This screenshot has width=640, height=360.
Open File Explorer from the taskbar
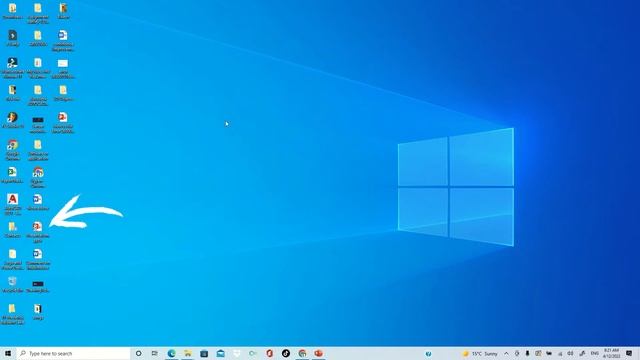188,353
